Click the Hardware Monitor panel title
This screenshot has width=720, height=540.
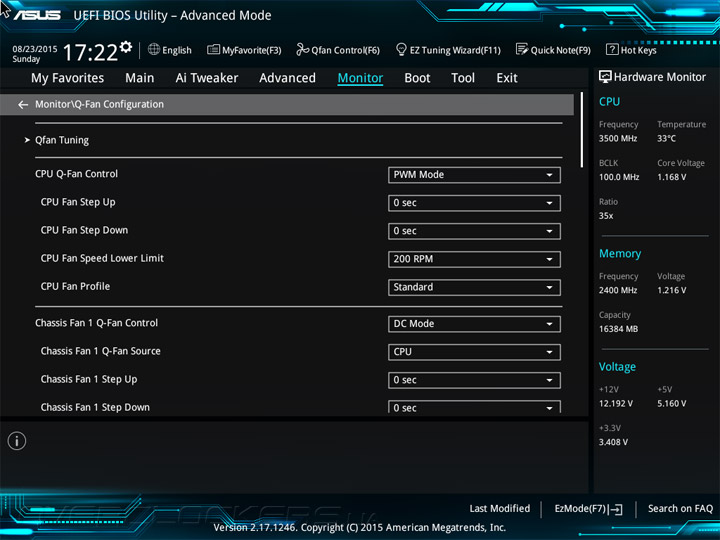(659, 77)
